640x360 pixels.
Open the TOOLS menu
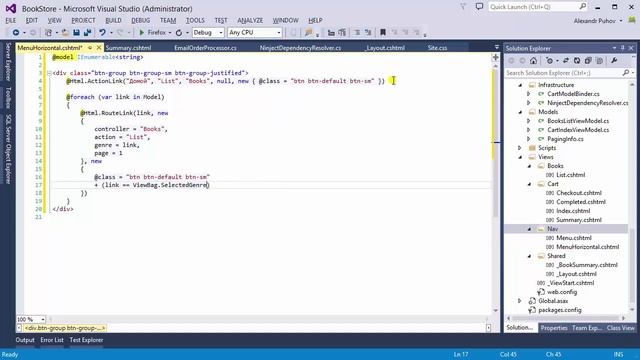[195, 20]
